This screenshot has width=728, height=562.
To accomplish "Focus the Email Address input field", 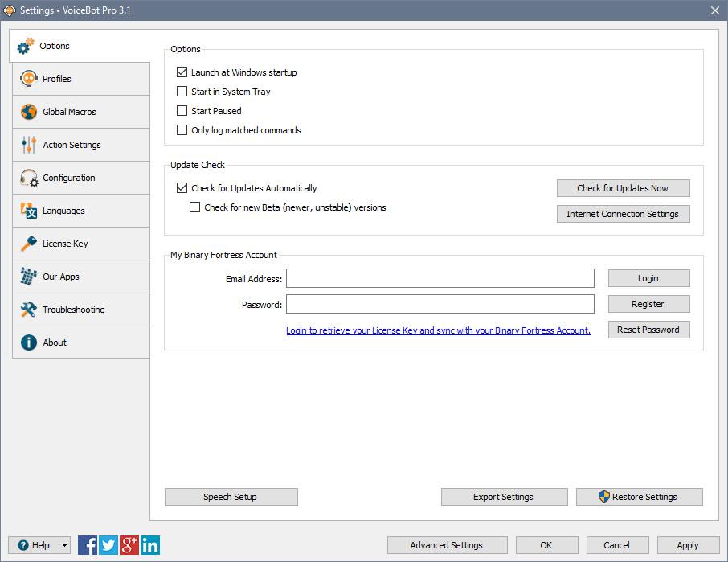I will (x=440, y=278).
